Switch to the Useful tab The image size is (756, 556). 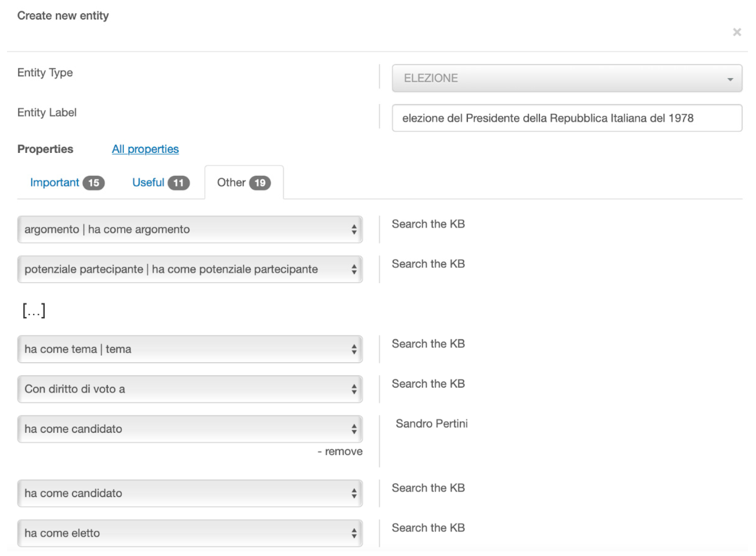tap(148, 182)
